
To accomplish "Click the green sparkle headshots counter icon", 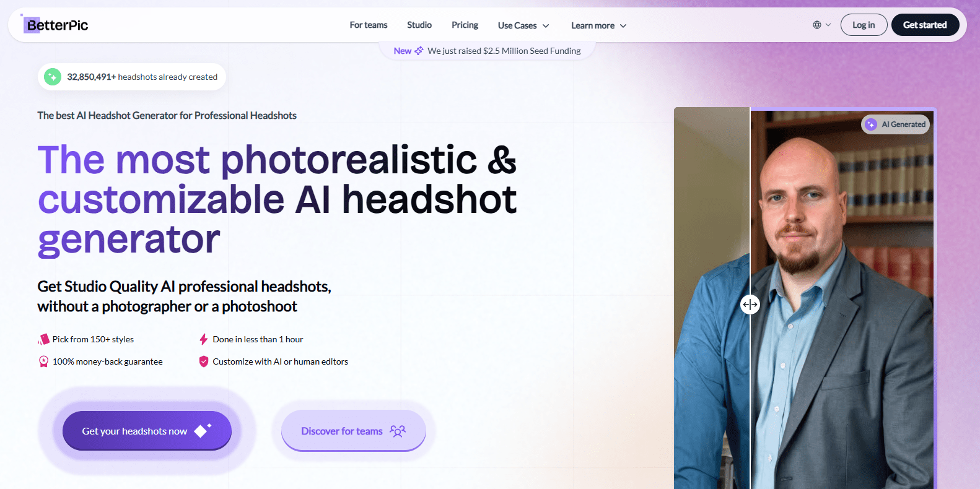I will (53, 77).
